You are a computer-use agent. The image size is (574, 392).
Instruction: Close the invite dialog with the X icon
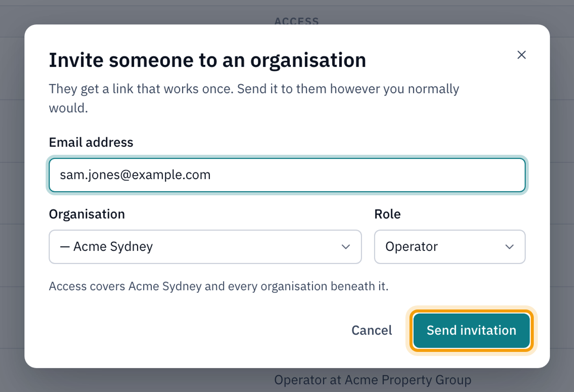pyautogui.click(x=521, y=55)
